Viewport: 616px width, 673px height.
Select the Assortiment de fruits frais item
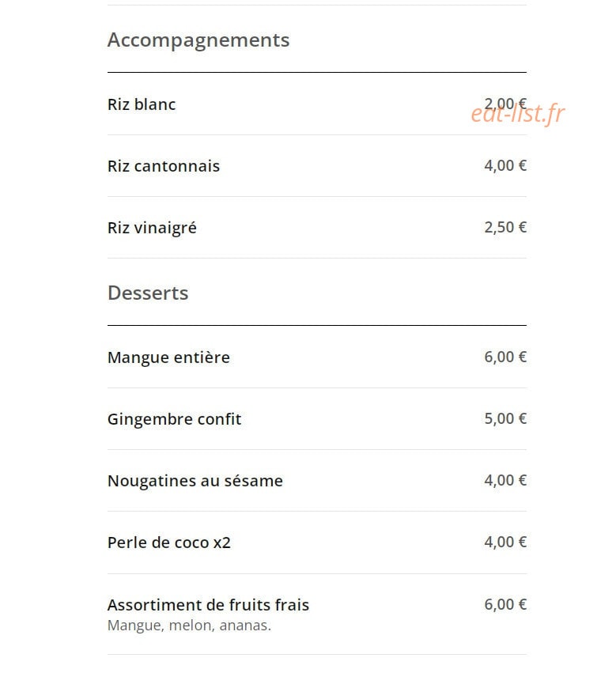(x=317, y=614)
